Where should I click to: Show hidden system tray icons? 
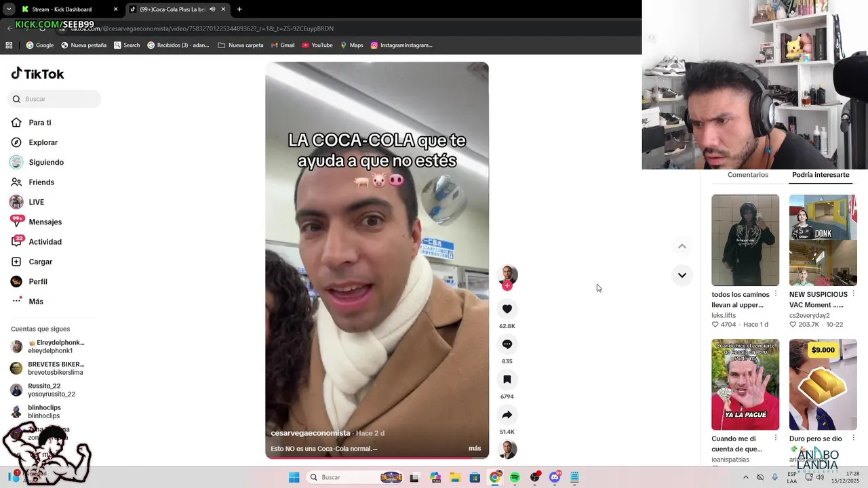[x=745, y=477]
